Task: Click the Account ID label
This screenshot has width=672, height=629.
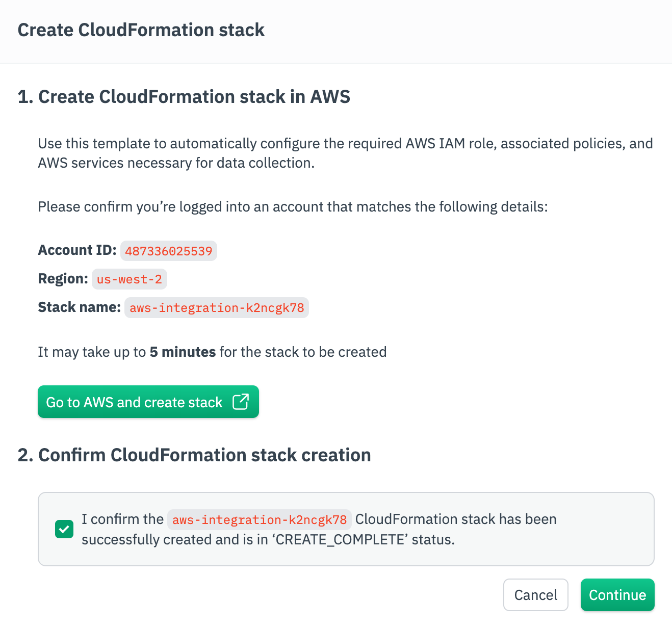Action: (x=77, y=250)
